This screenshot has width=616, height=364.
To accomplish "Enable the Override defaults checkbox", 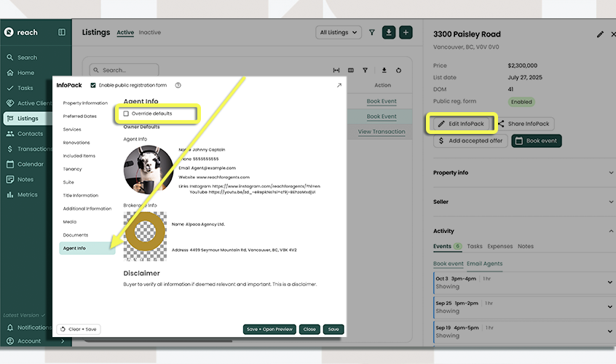I will [127, 114].
